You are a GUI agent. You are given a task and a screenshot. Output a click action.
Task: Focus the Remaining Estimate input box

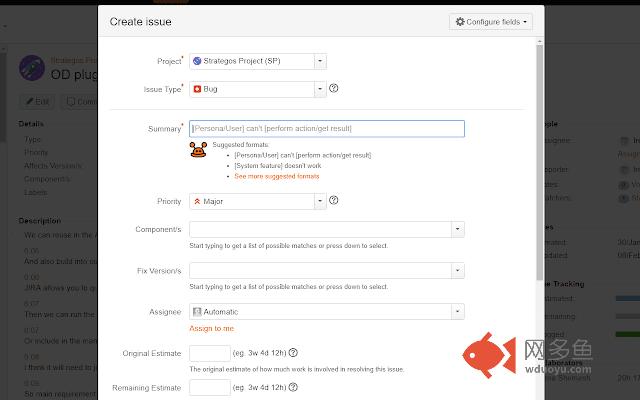pos(210,388)
